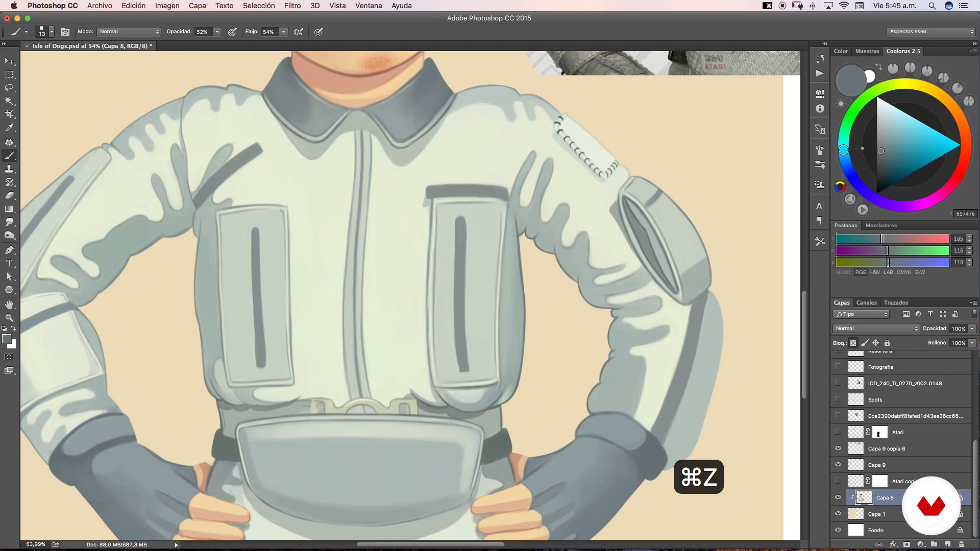Open the Tipo layer filter dropdown
The height and width of the screenshot is (551, 980).
click(x=862, y=314)
